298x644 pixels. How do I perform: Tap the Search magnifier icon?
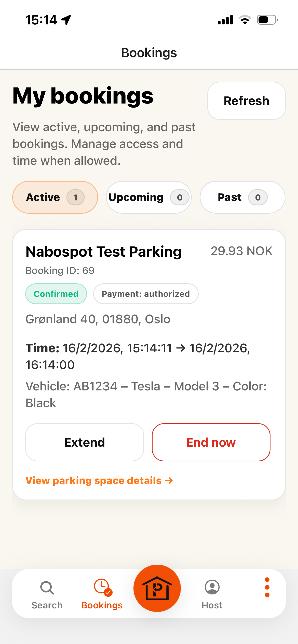[47, 588]
